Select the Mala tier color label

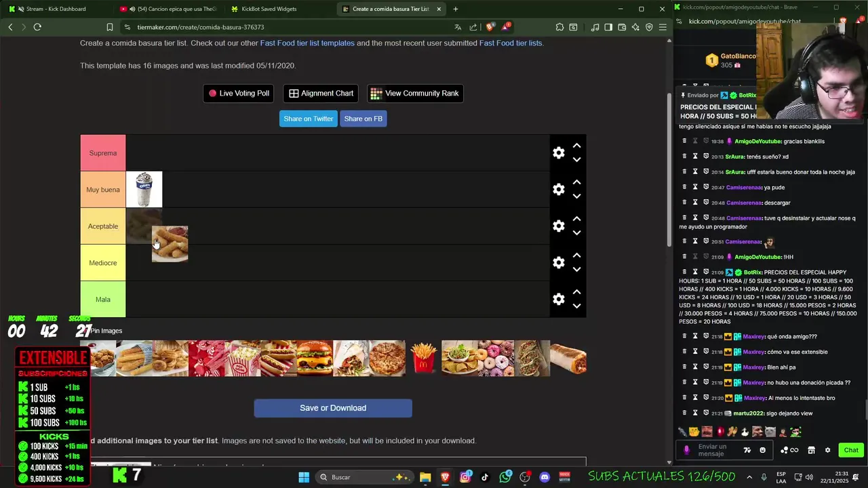[103, 300]
